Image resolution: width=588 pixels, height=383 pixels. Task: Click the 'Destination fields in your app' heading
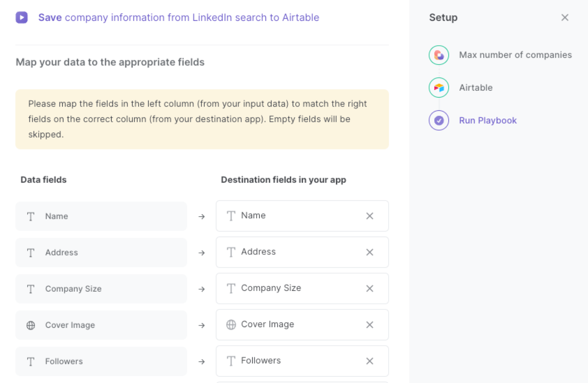coord(283,180)
